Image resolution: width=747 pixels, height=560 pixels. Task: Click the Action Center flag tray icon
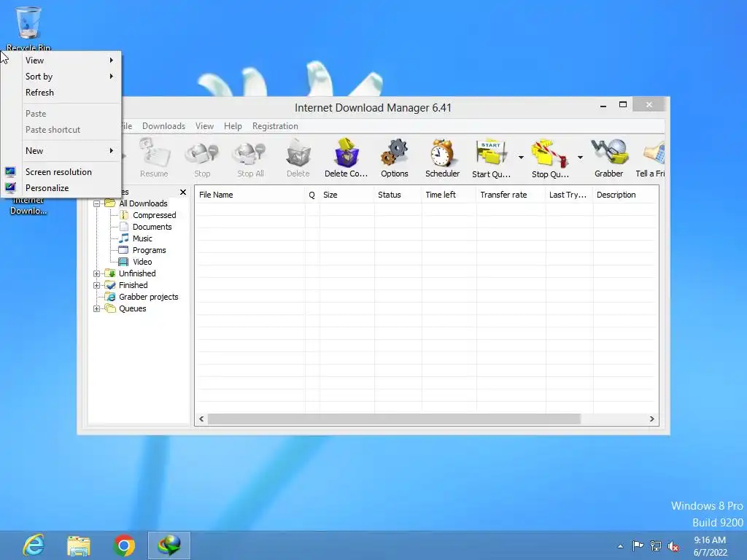[638, 545]
